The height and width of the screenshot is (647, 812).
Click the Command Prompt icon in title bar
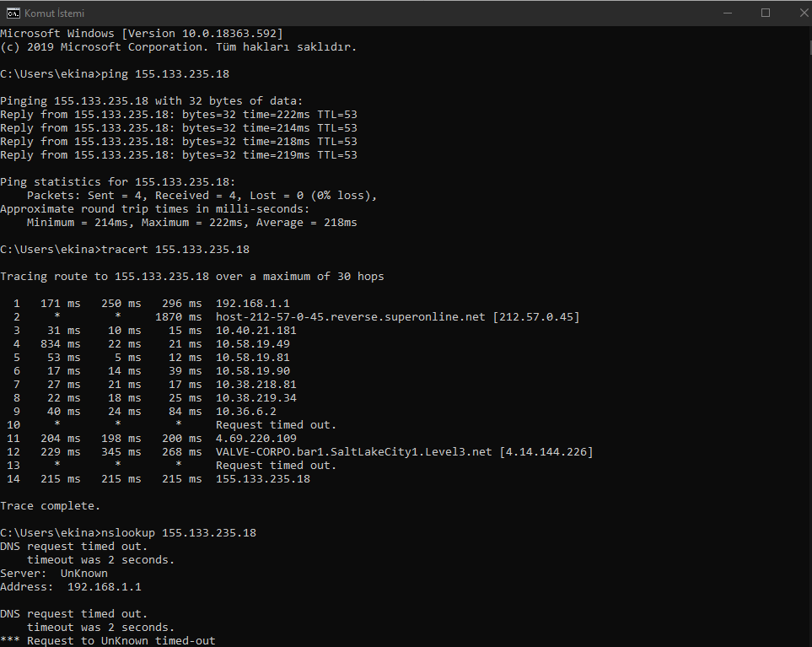pos(13,13)
